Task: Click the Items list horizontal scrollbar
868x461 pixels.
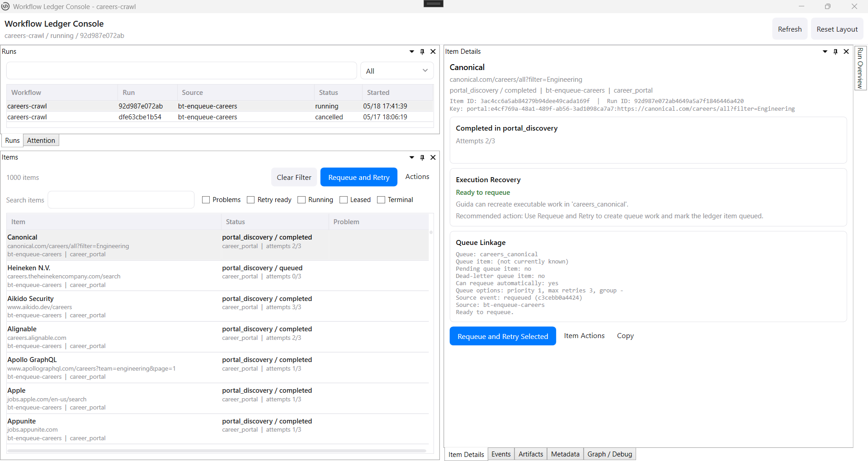Action: tap(217, 451)
